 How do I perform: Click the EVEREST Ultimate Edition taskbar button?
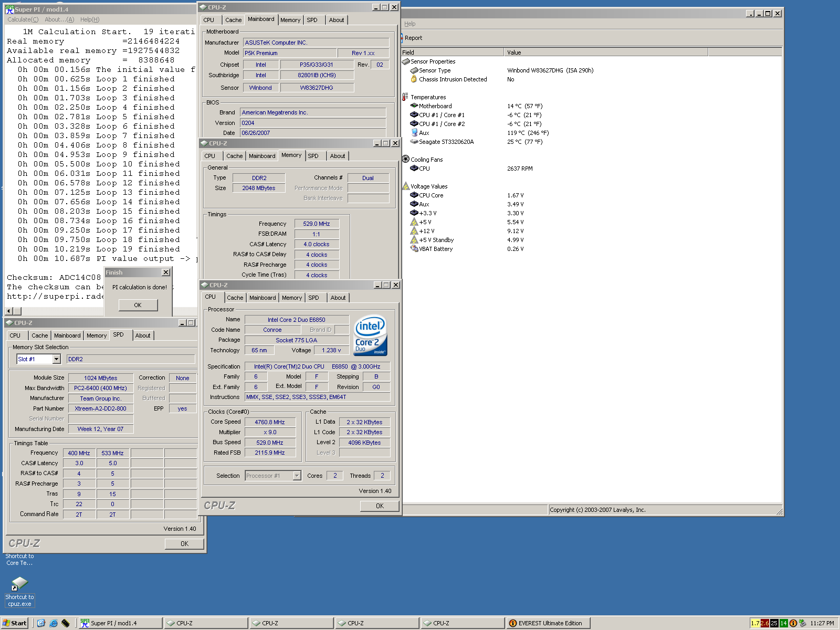[548, 623]
